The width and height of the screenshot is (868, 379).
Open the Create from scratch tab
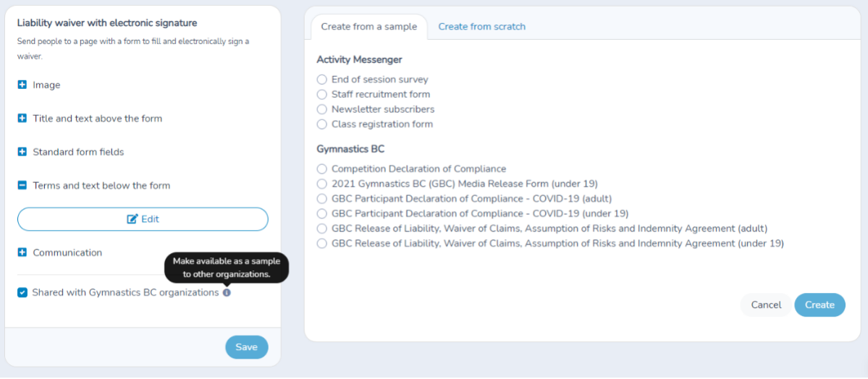481,27
